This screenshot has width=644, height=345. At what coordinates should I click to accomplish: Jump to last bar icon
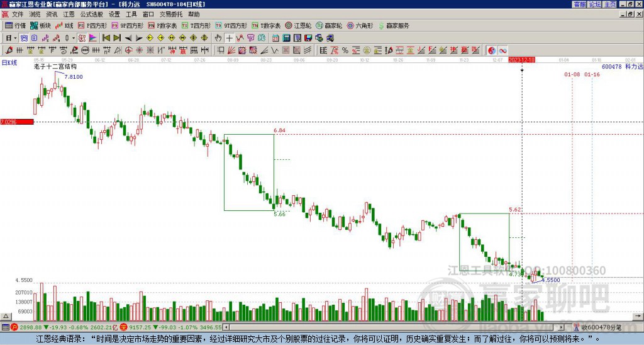(x=117, y=38)
